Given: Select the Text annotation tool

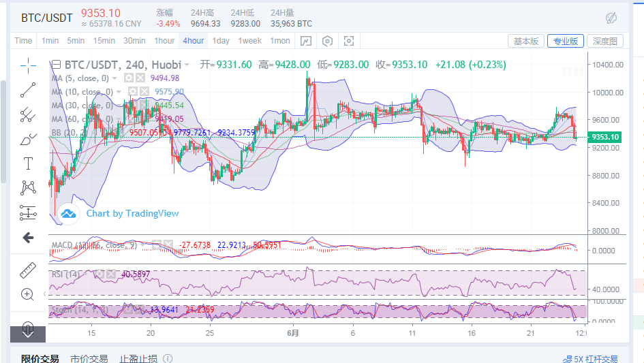Looking at the screenshot, I should pyautogui.click(x=28, y=163).
